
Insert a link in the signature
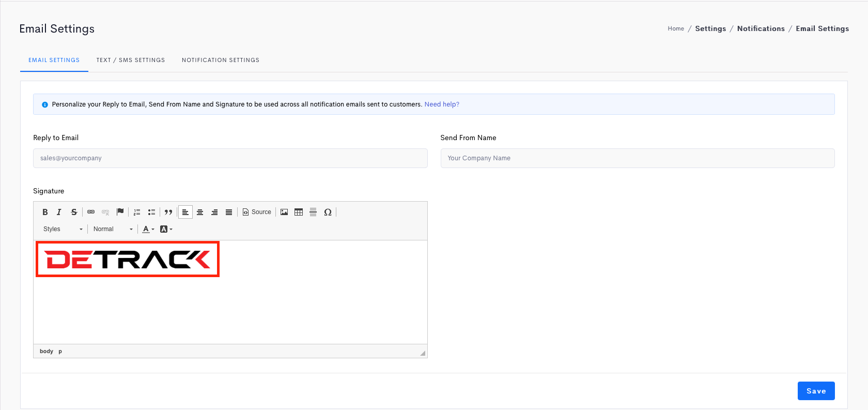91,212
